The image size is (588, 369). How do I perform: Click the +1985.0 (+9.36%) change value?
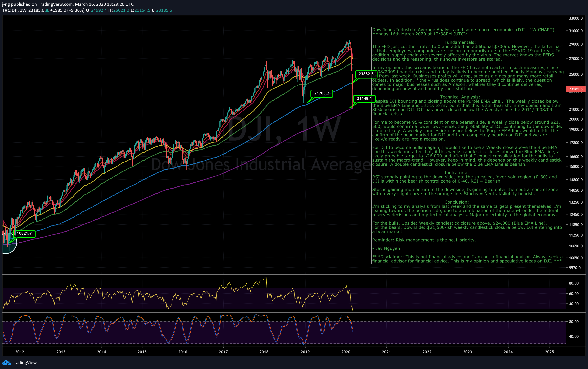click(67, 10)
